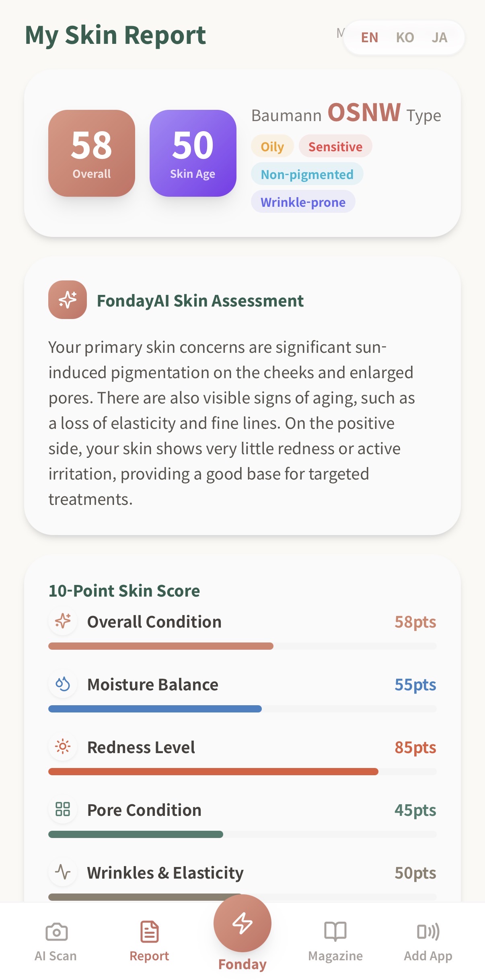485x980 pixels.
Task: Tap the Add App icon
Action: [428, 932]
